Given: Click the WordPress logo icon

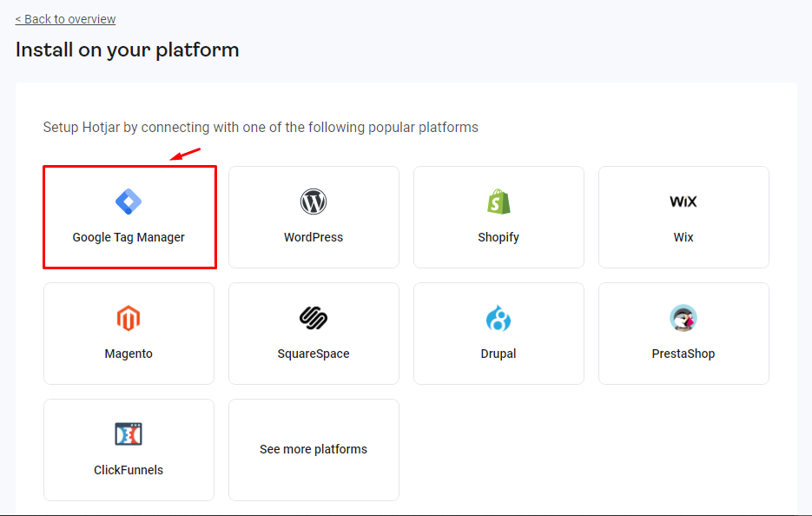Looking at the screenshot, I should (x=314, y=202).
